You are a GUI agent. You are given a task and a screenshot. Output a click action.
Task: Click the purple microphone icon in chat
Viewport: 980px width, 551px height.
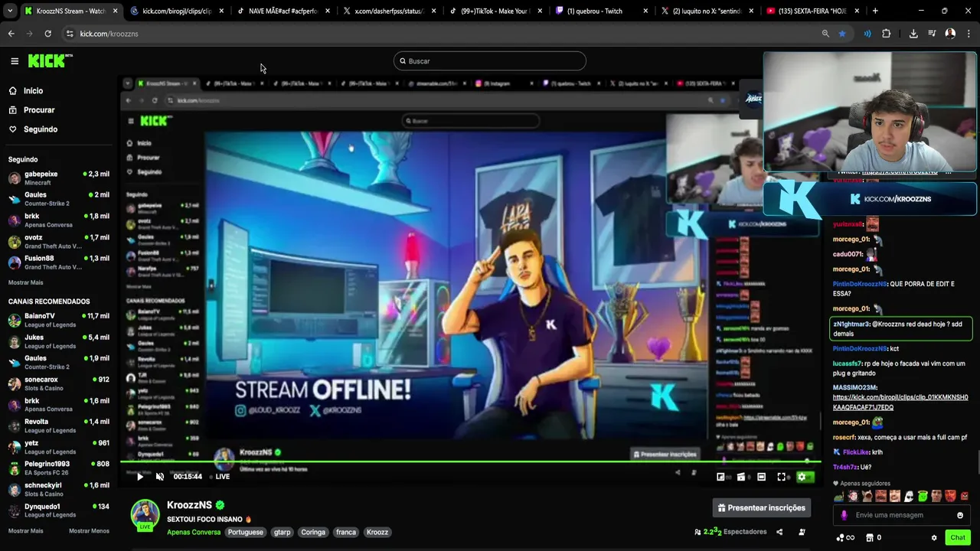pyautogui.click(x=844, y=516)
